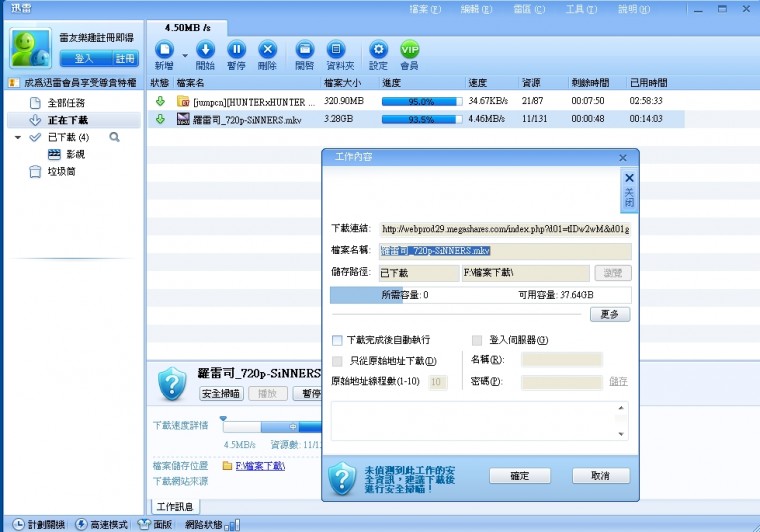Click the 資料夾 (Folder) toolbar icon
The width and height of the screenshot is (760, 532).
pos(336,49)
